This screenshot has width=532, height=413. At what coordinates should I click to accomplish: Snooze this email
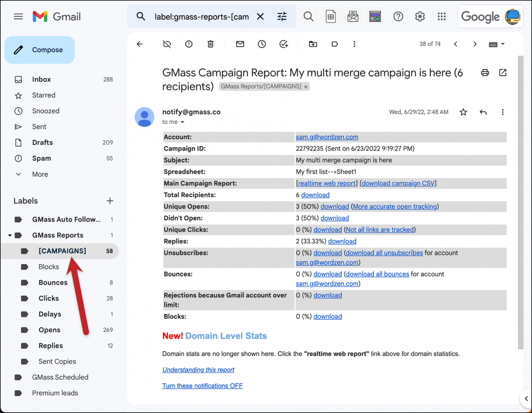tap(261, 44)
